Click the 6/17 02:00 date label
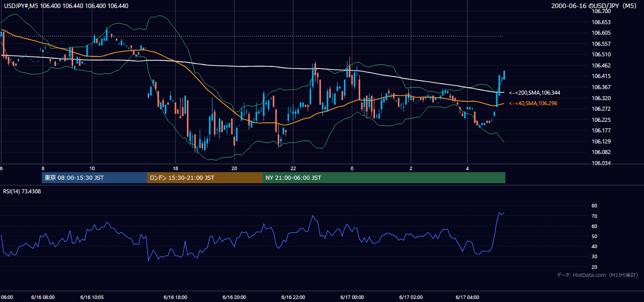The width and height of the screenshot is (644, 302). (411, 297)
